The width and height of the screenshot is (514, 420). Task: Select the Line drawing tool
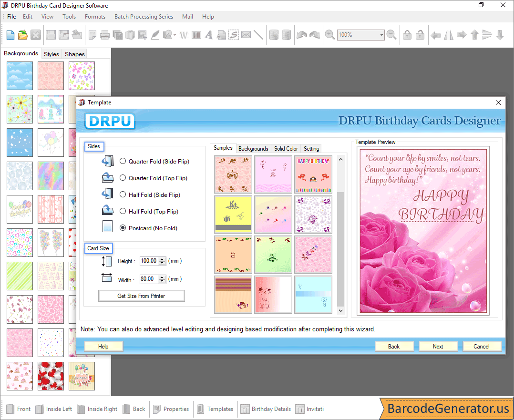258,35
